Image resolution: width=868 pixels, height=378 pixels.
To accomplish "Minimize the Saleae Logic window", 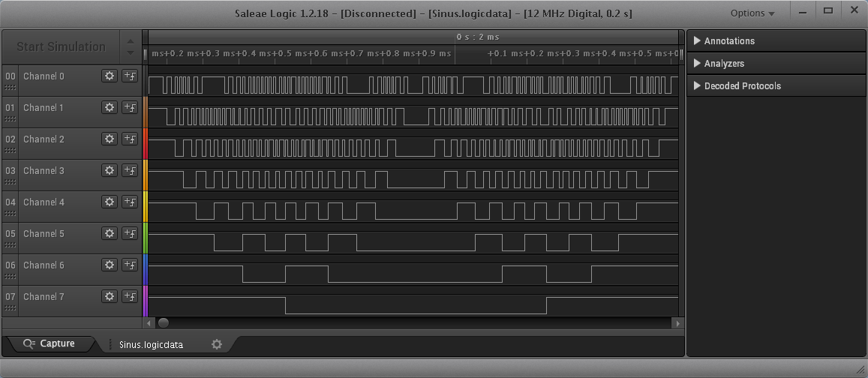I will 801,10.
